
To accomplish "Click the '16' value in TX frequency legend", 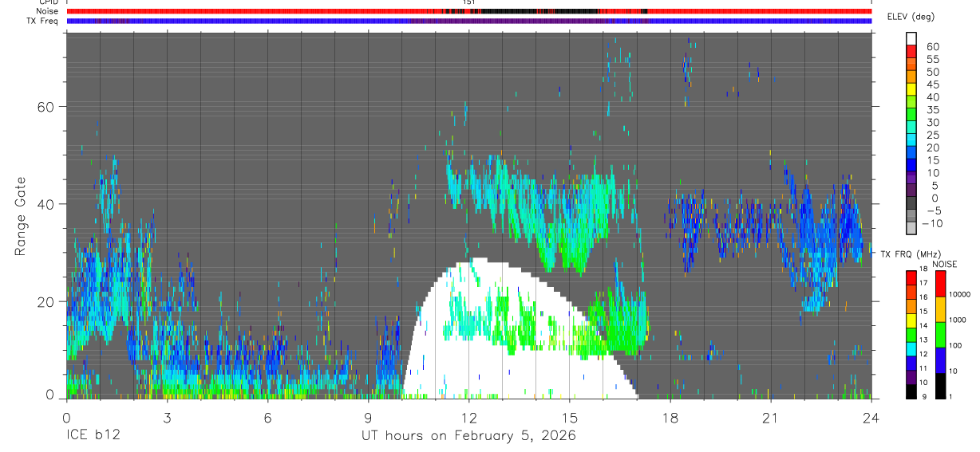I will pyautogui.click(x=923, y=297).
